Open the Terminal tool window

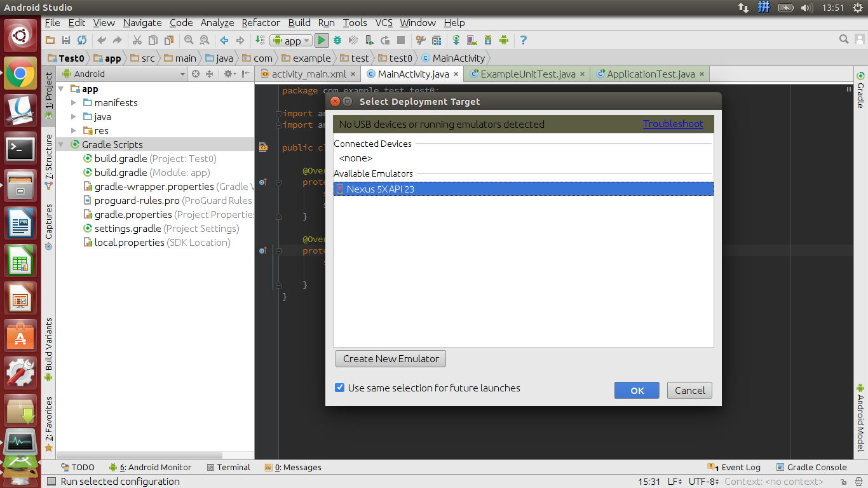point(229,467)
